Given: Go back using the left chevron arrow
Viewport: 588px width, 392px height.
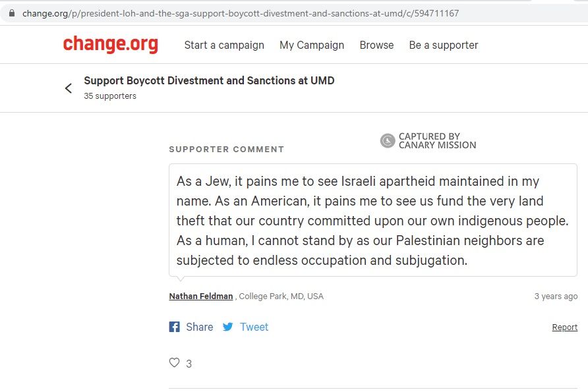Looking at the screenshot, I should pos(69,88).
